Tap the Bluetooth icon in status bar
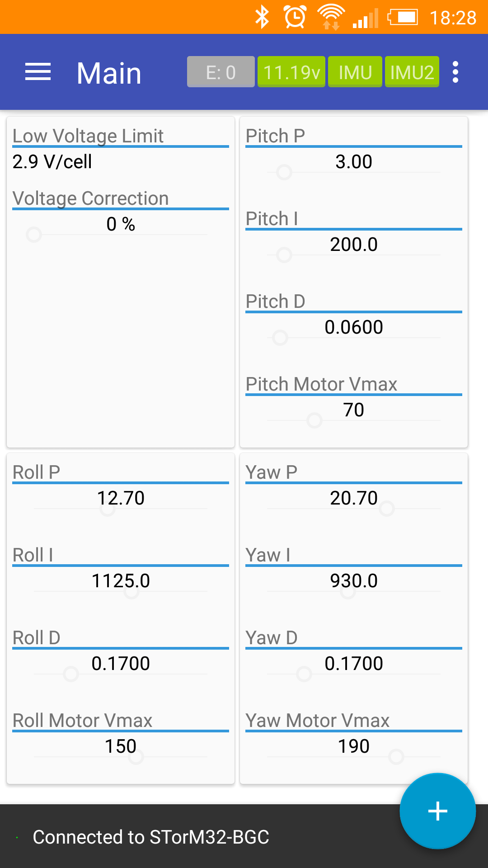Image resolution: width=488 pixels, height=868 pixels. (262, 18)
